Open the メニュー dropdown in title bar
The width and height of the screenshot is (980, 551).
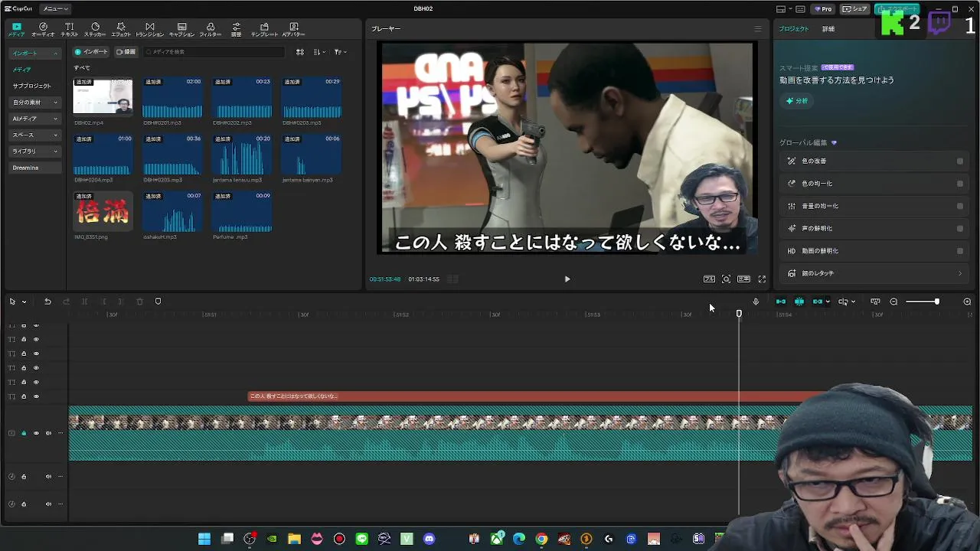[x=54, y=8]
